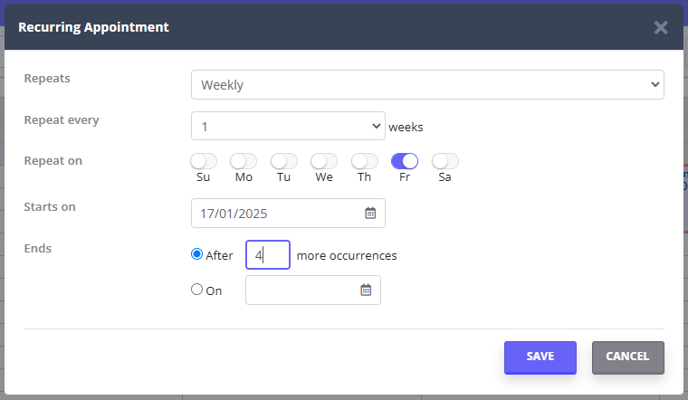Open the Repeats Weekly dropdown
688x400 pixels.
(427, 85)
